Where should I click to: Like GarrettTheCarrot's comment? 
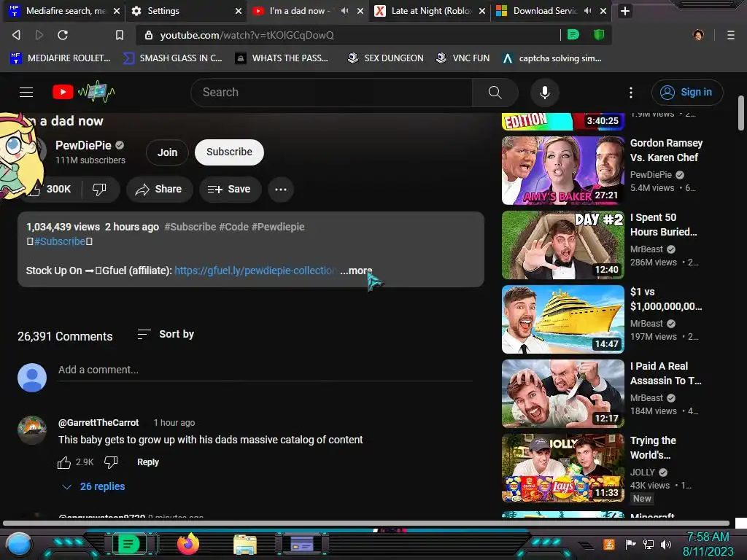tap(64, 462)
